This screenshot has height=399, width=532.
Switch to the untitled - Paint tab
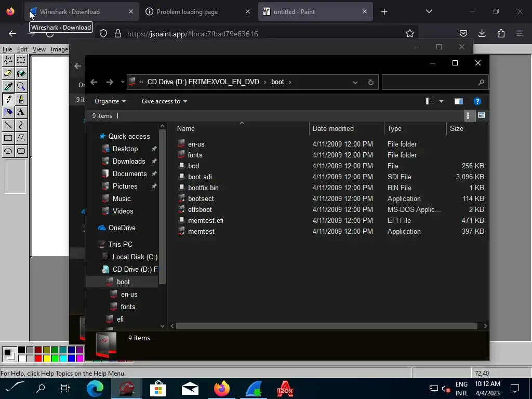pos(315,11)
